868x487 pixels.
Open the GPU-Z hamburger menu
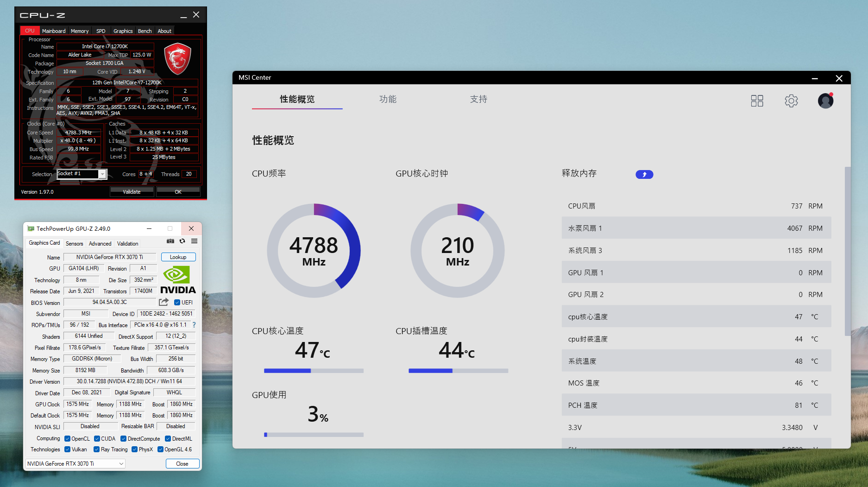click(x=195, y=241)
